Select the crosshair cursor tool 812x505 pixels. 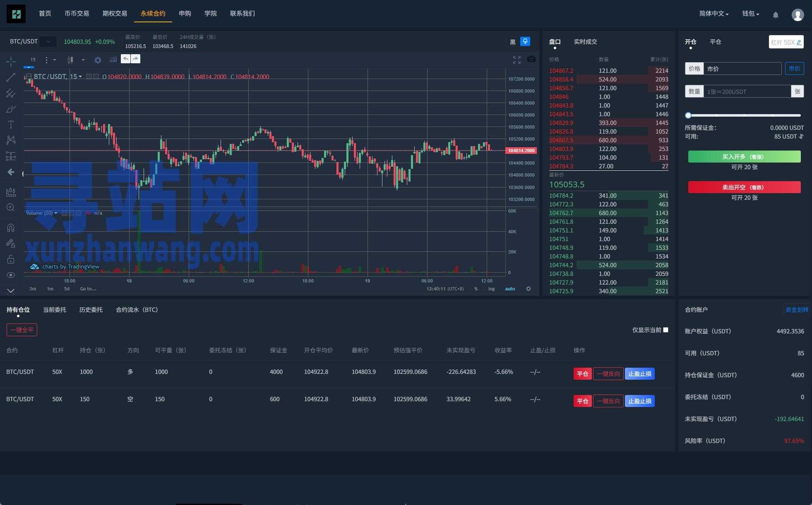[11, 62]
